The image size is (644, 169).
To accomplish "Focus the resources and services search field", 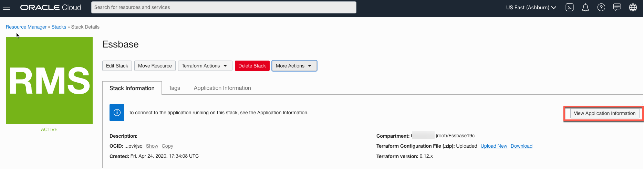I will pos(224,7).
